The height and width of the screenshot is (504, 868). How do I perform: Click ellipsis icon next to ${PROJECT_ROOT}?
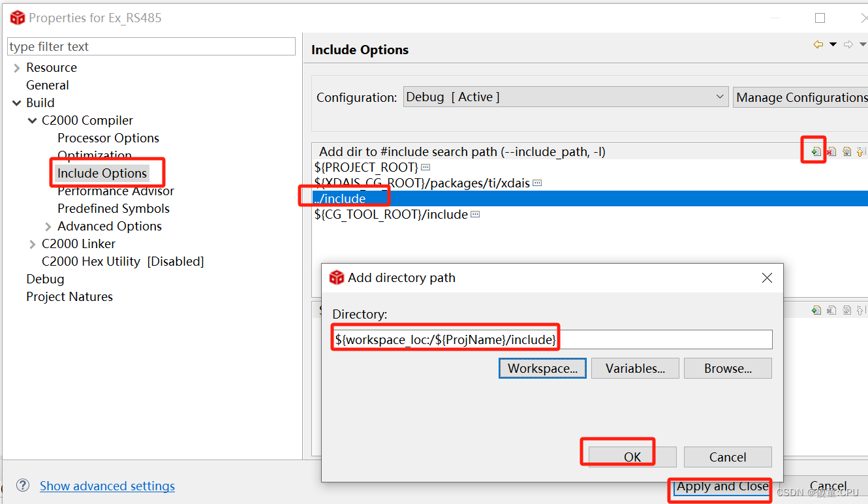(426, 167)
